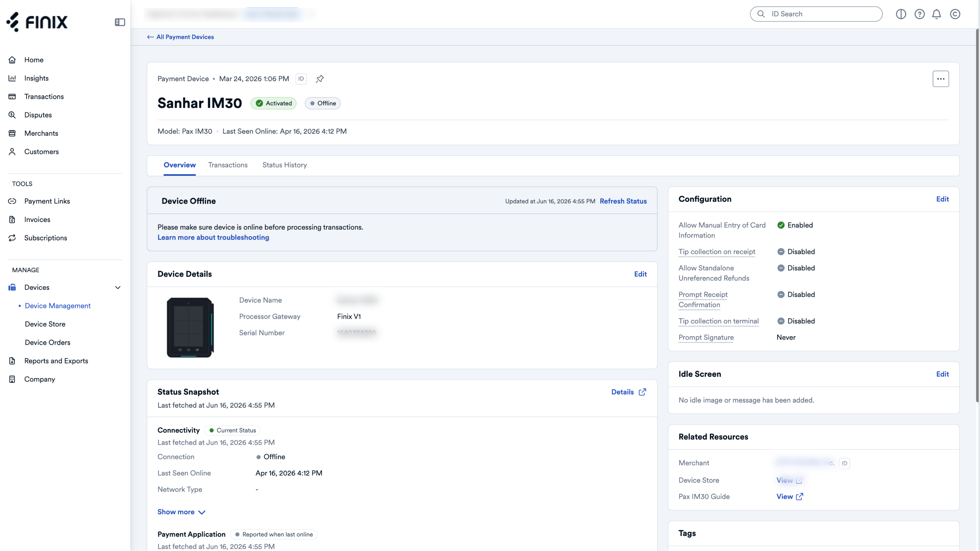Open Learn more about troubleshooting link

coord(213,237)
